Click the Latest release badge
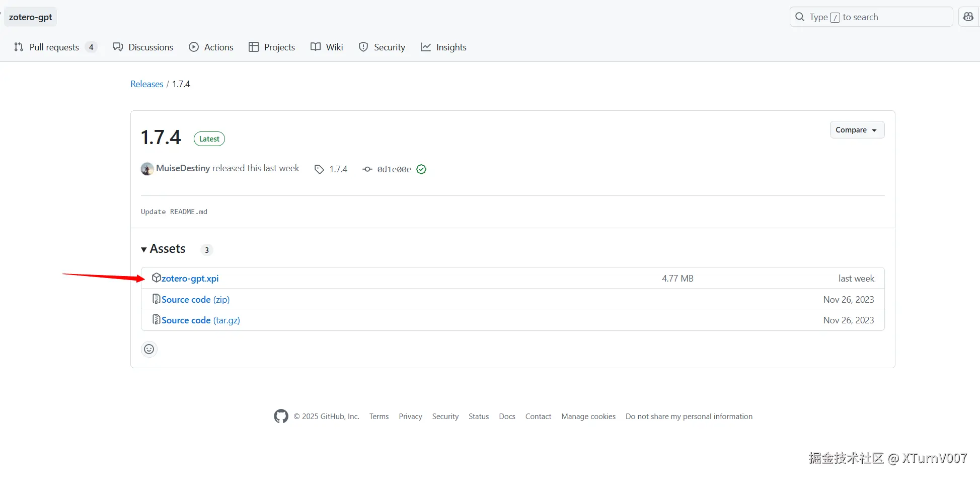 (x=209, y=139)
